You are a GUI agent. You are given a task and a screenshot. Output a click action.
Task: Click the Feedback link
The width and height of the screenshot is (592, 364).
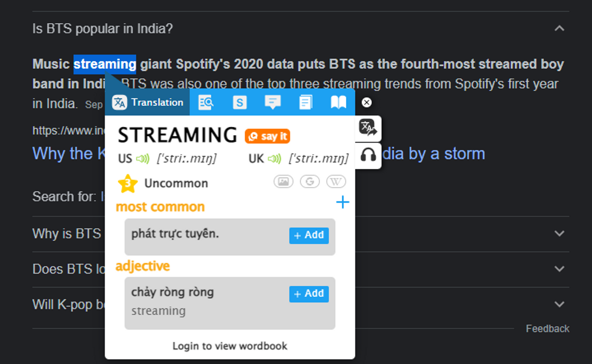point(548,329)
